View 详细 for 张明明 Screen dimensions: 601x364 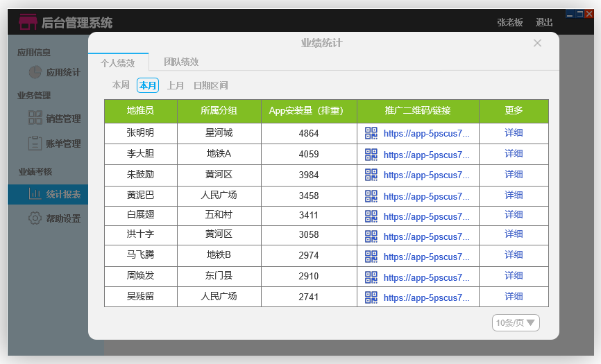click(x=514, y=132)
